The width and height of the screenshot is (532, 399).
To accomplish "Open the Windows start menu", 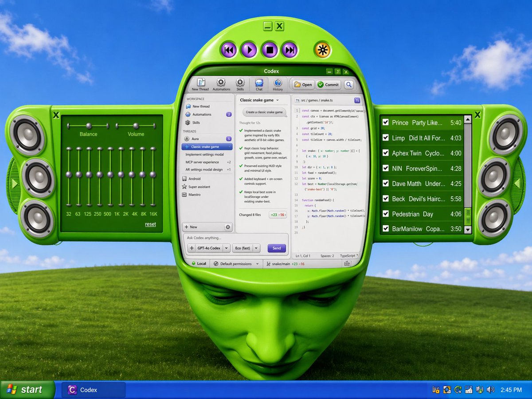I will (27, 390).
